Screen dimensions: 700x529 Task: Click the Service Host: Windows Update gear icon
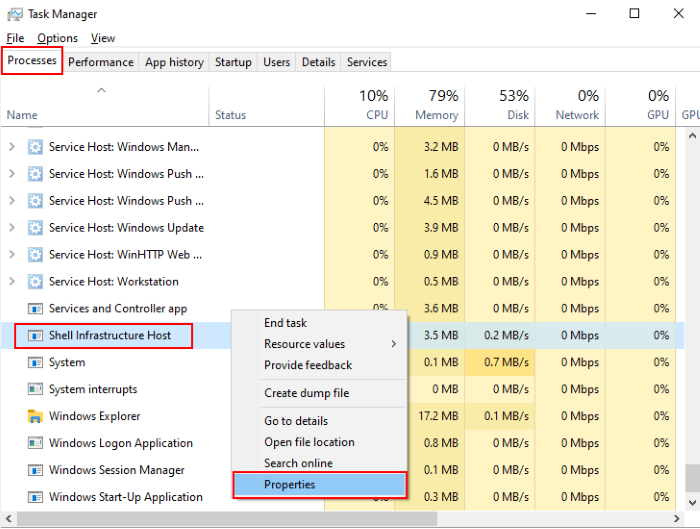tap(35, 227)
